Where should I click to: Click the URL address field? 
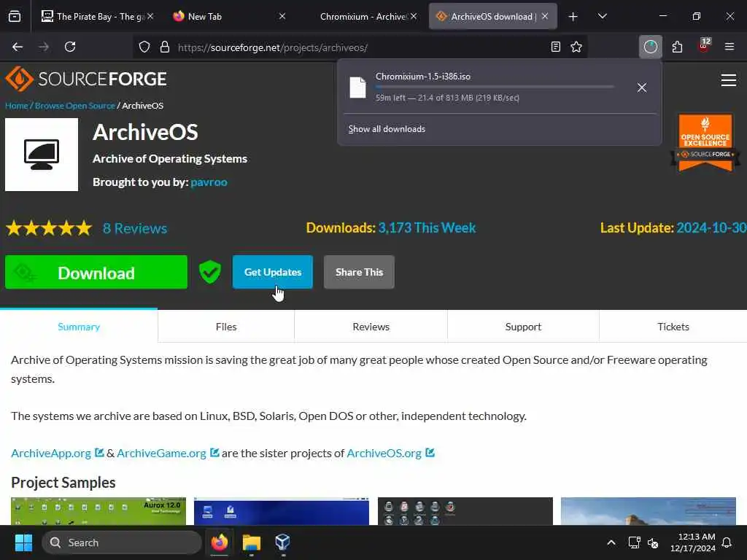(360, 47)
